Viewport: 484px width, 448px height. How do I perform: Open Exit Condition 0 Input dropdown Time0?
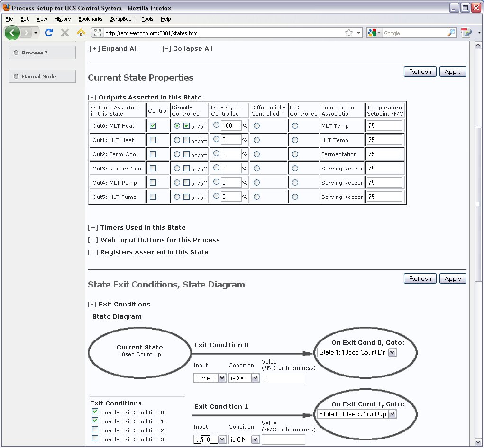point(210,378)
